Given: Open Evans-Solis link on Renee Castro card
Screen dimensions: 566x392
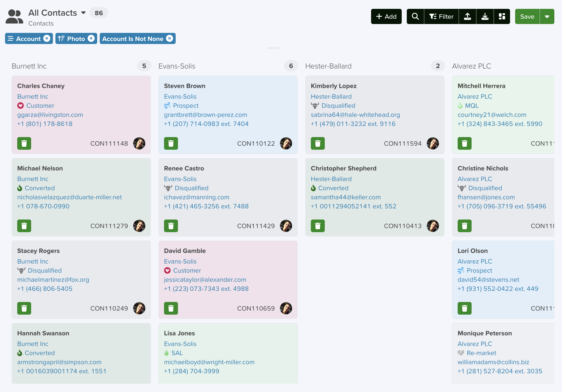Looking at the screenshot, I should (x=180, y=179).
